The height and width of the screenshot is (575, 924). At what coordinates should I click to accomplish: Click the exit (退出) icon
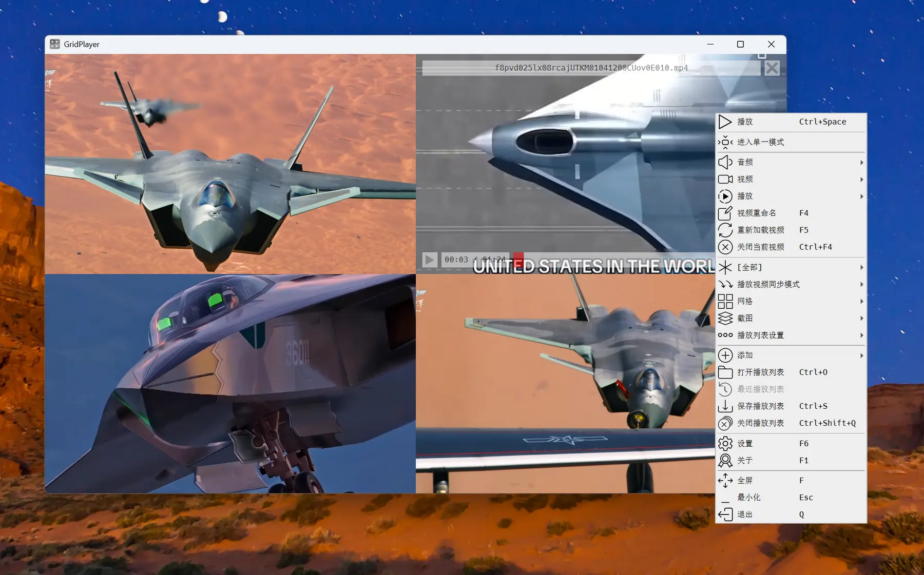[x=725, y=514]
